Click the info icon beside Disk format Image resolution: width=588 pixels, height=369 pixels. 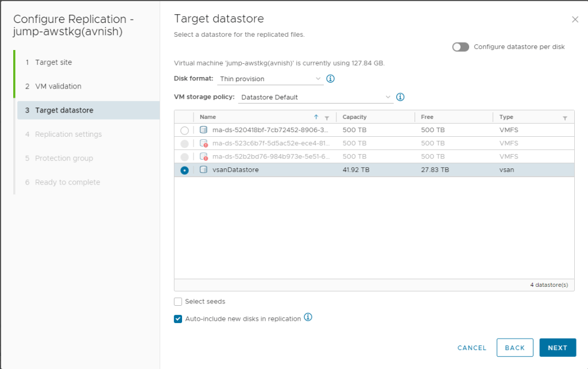click(x=331, y=79)
